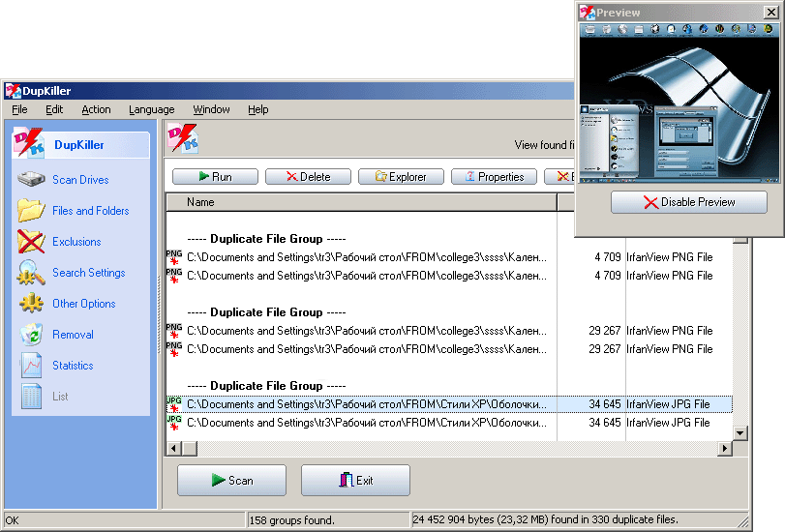
Task: Click the PNG icon of first 29 267 row
Action: click(173, 331)
